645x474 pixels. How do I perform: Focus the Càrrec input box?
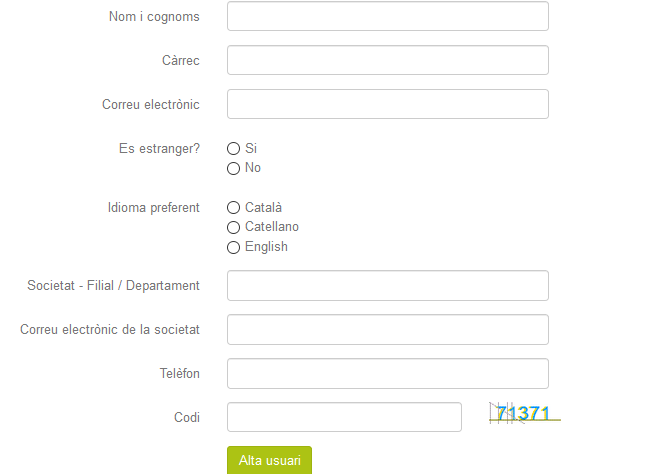coord(387,60)
